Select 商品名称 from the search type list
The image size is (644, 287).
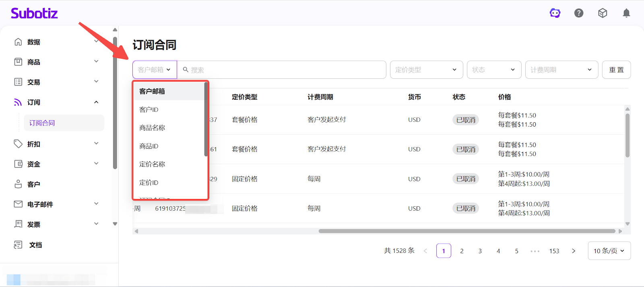[152, 128]
